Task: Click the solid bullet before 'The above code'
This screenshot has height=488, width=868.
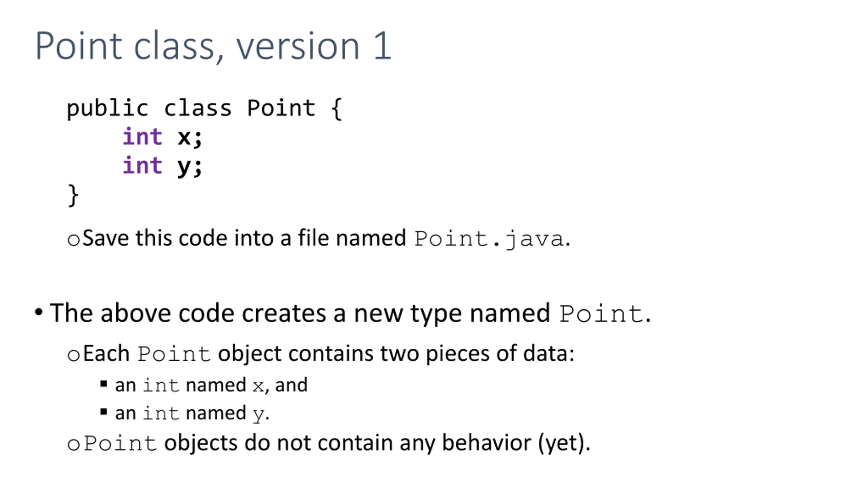Action: 39,311
